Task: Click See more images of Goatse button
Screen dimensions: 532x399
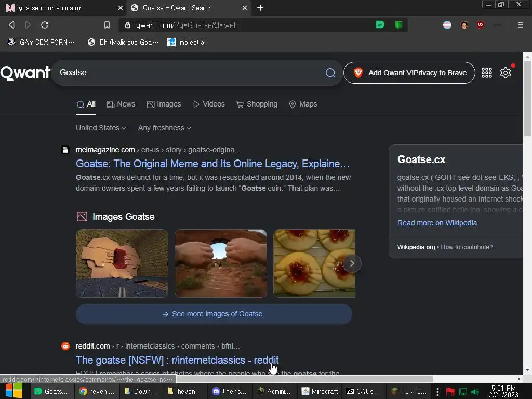Action: tap(214, 314)
